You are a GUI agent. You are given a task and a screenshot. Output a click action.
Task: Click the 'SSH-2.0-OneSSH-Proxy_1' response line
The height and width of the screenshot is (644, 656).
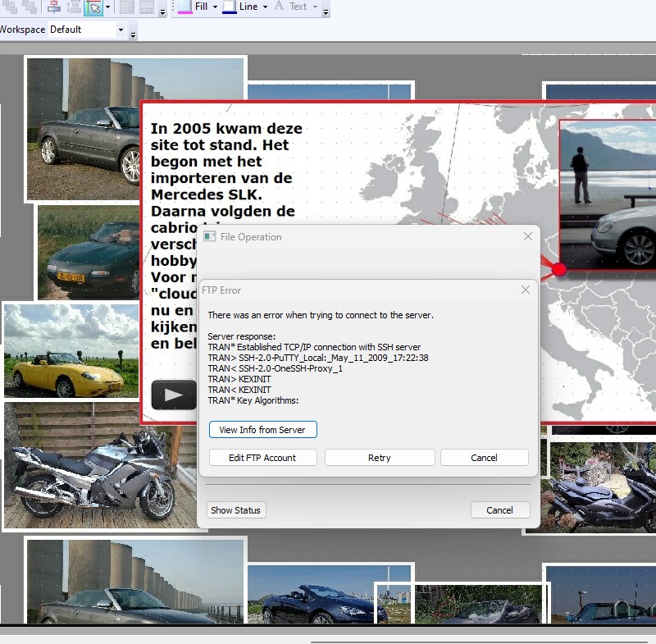point(275,368)
